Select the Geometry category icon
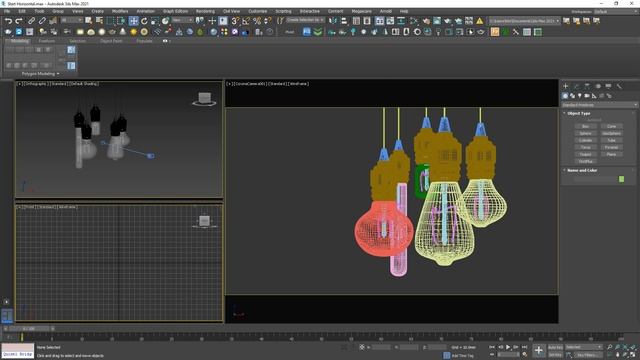Image resolution: width=640 pixels, height=360 pixels. point(565,96)
